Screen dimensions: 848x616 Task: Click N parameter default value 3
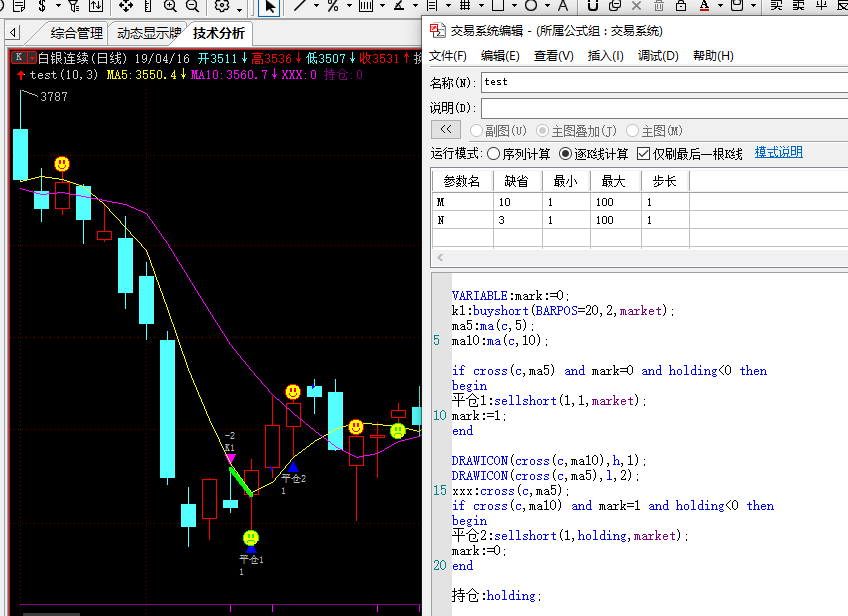[x=518, y=220]
